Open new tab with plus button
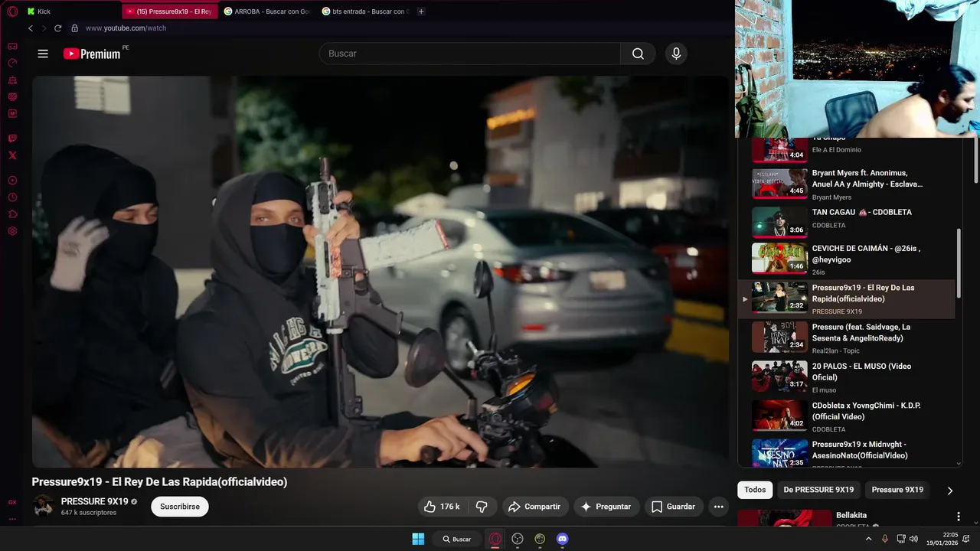 (x=421, y=11)
